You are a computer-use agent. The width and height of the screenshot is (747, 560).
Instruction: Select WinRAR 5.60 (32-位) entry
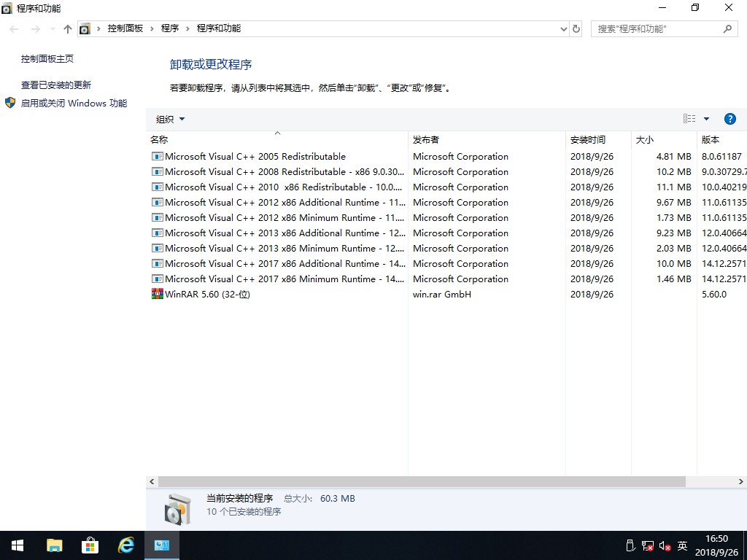tap(207, 295)
